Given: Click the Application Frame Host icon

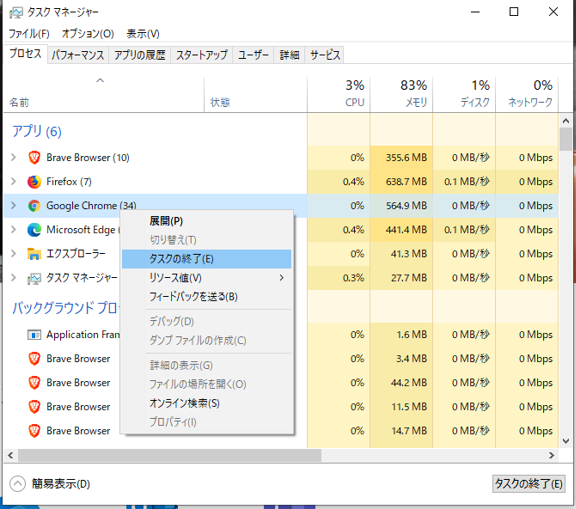Looking at the screenshot, I should [x=34, y=335].
